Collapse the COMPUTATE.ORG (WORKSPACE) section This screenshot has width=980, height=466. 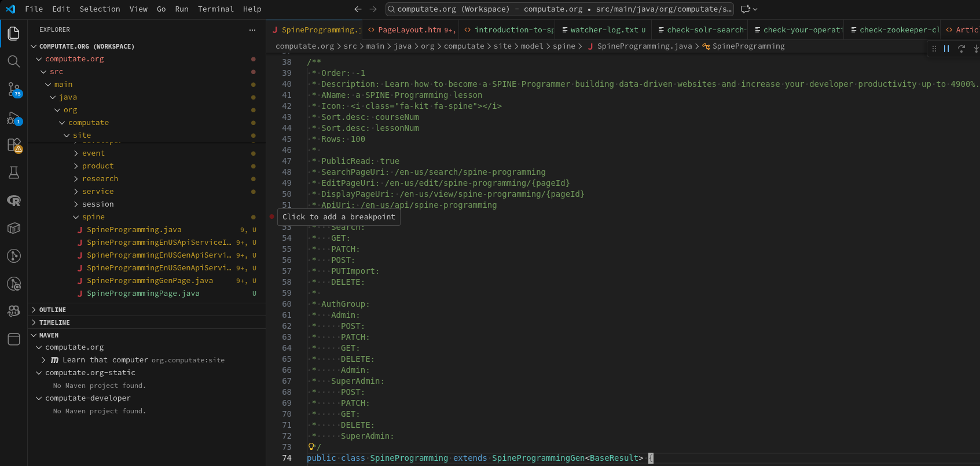point(34,46)
